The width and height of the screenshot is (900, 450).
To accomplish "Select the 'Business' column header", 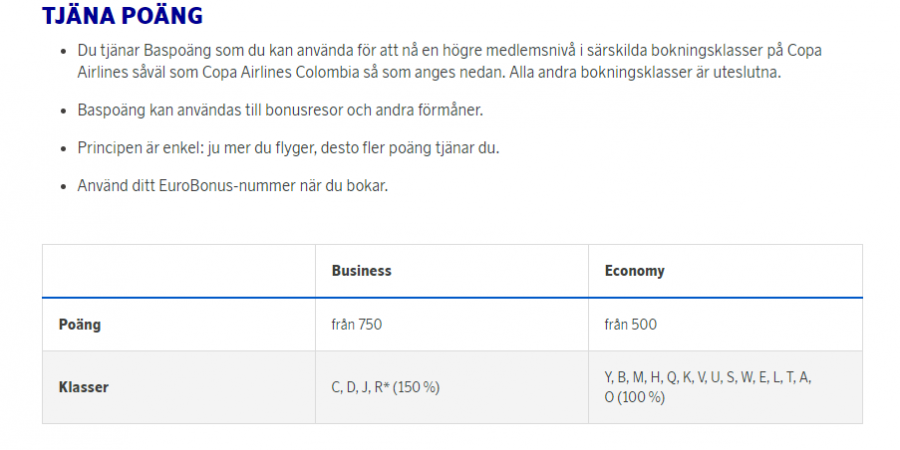I will point(361,271).
